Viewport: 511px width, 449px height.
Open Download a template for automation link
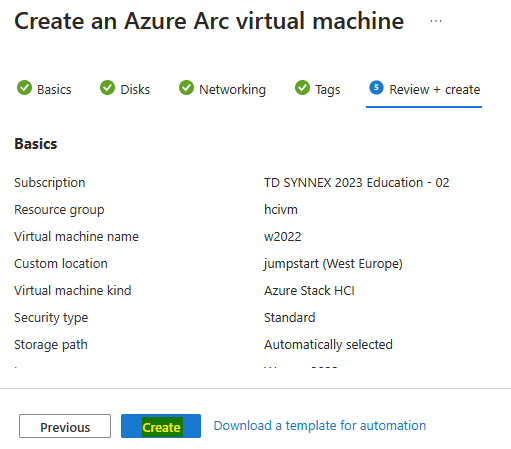coord(320,426)
